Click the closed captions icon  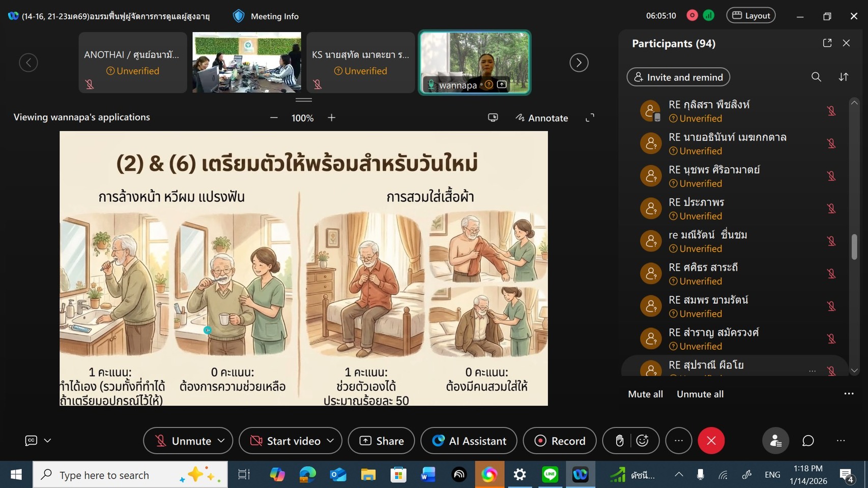click(31, 441)
